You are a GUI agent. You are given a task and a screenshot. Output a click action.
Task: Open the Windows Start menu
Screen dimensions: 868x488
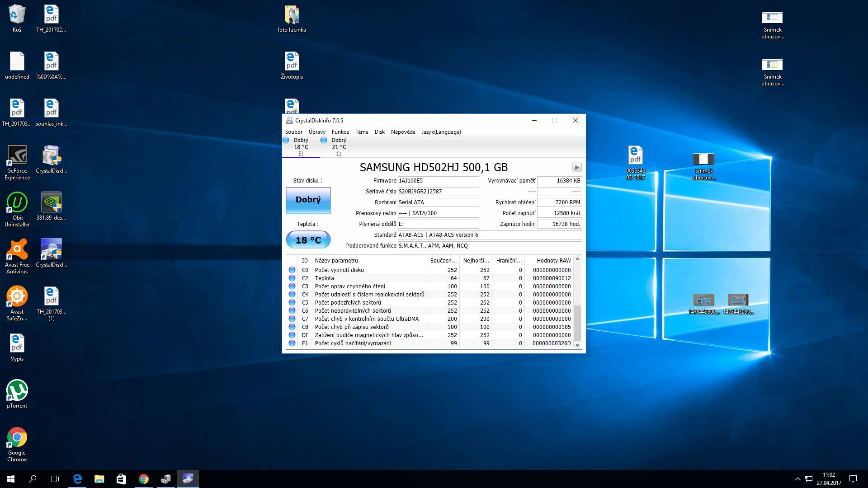[x=11, y=479]
